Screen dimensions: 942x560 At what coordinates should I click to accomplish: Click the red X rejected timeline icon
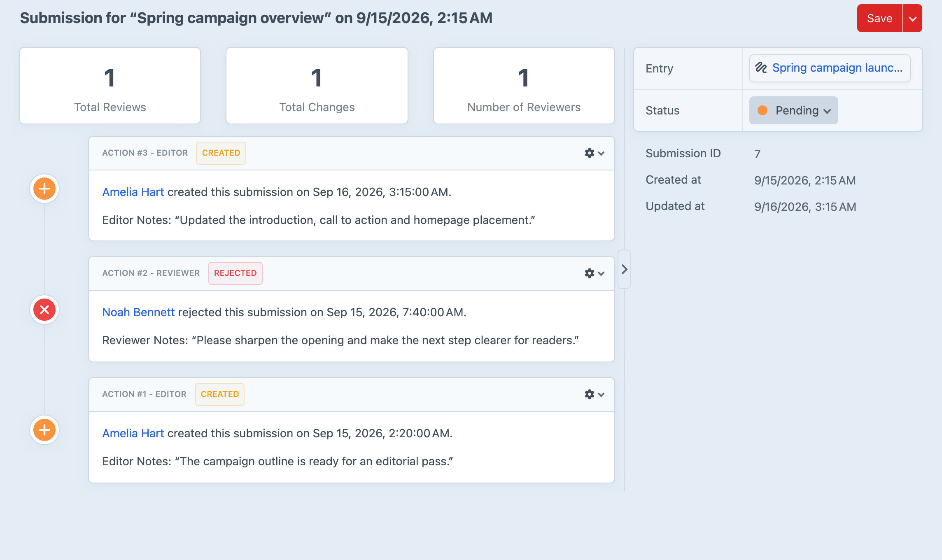click(44, 310)
